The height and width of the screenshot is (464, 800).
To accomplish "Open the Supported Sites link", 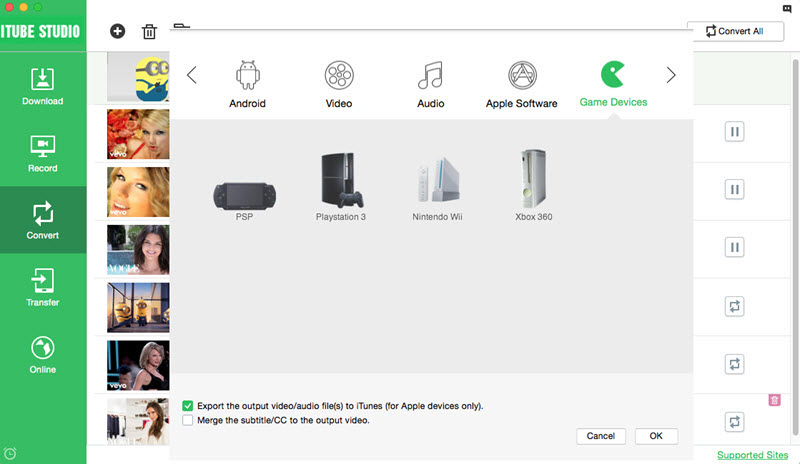I will coord(753,455).
